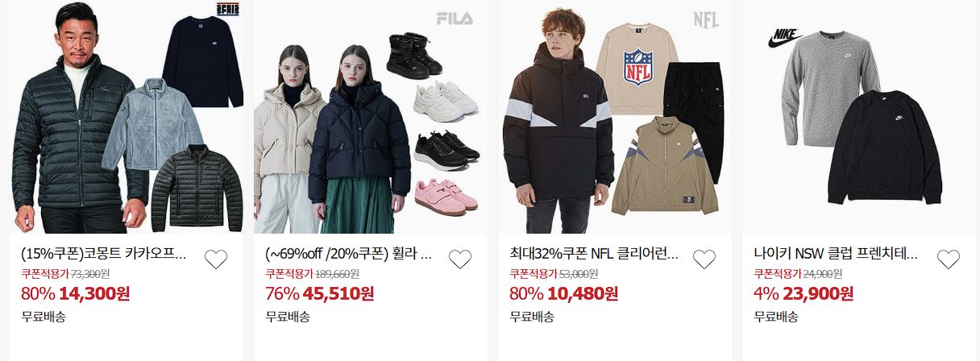Click the NFL brand logo on image
The width and height of the screenshot is (980, 361).
coord(705,19)
